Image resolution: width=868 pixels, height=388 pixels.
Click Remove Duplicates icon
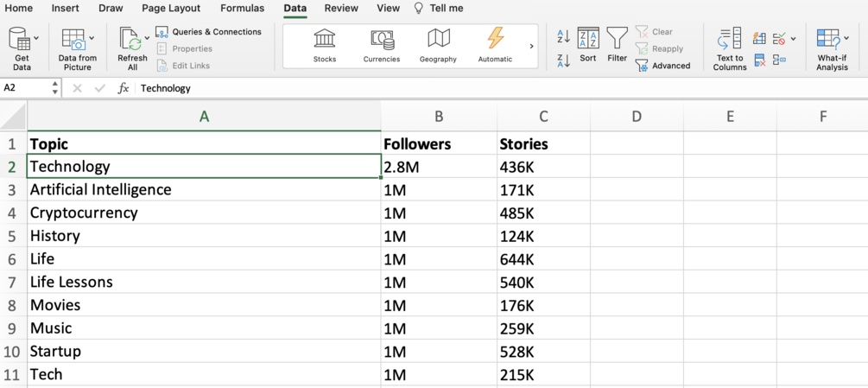pyautogui.click(x=759, y=60)
